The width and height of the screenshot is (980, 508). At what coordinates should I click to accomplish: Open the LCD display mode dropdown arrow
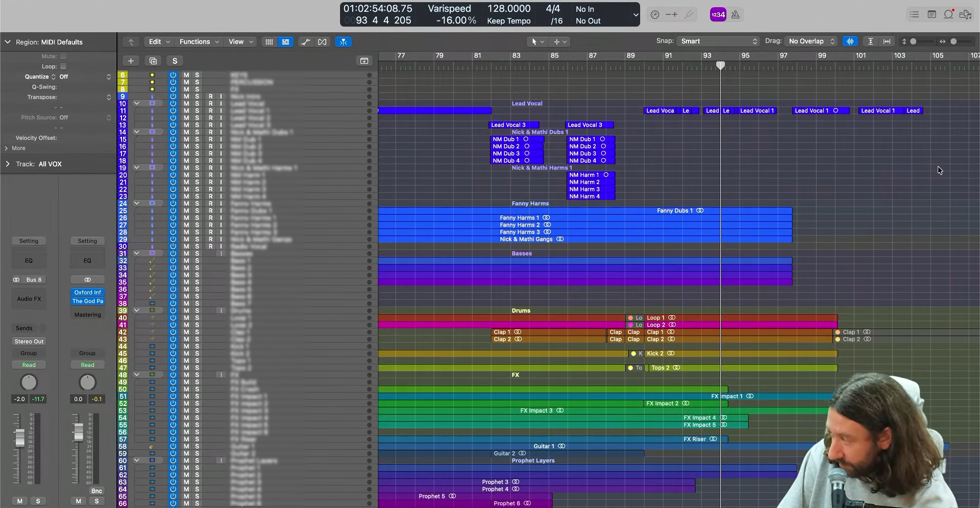coord(635,15)
